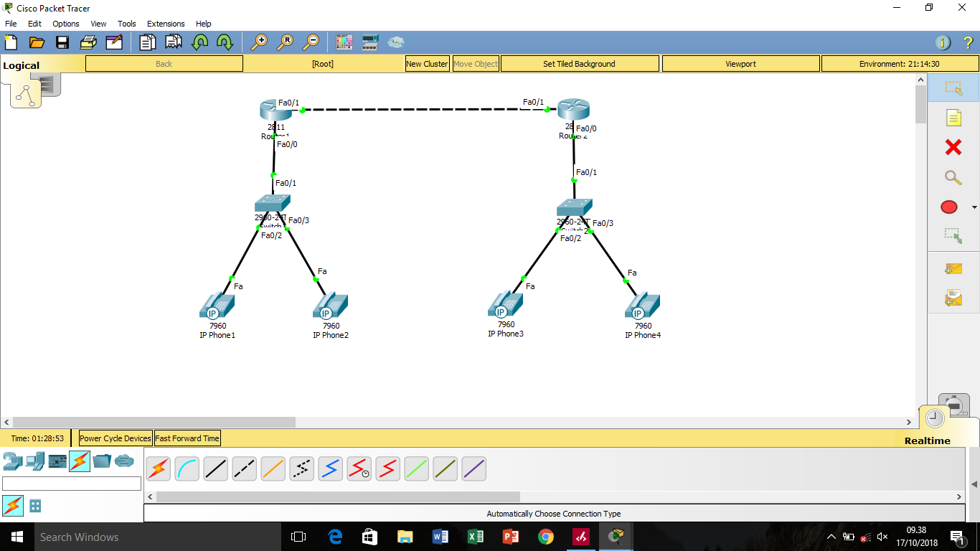Open the File menu

click(x=11, y=24)
